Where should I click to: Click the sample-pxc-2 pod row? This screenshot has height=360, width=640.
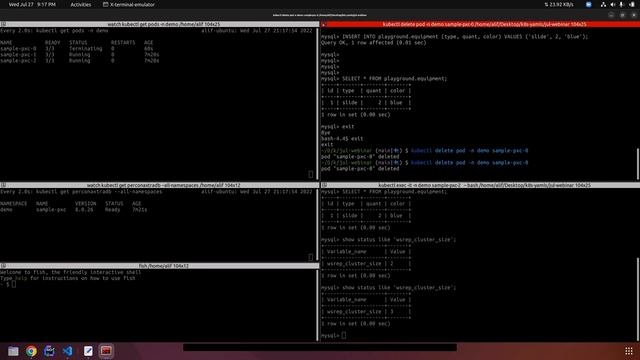click(x=80, y=60)
